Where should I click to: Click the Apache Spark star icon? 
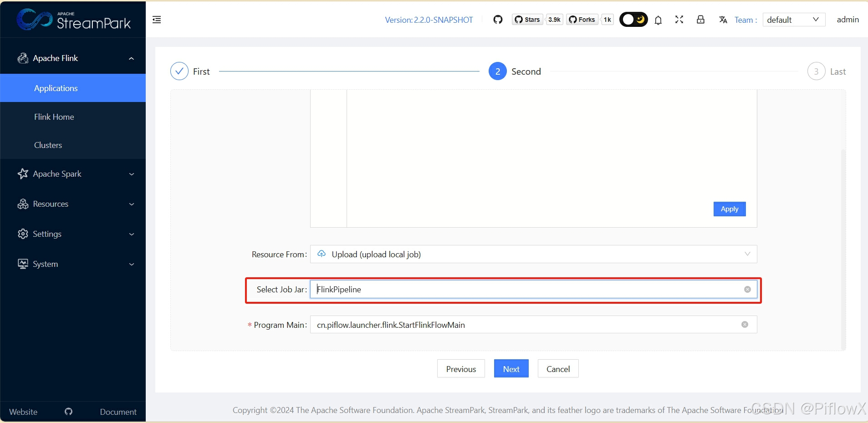point(23,173)
